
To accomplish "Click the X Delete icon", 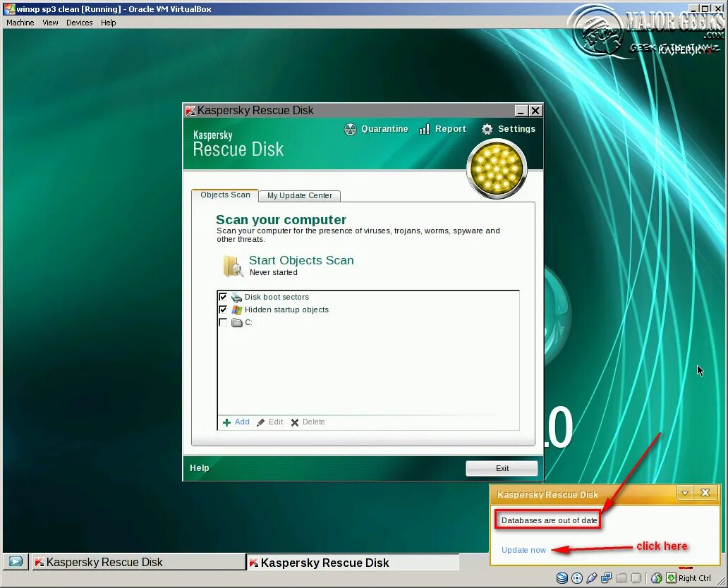I will [x=295, y=422].
